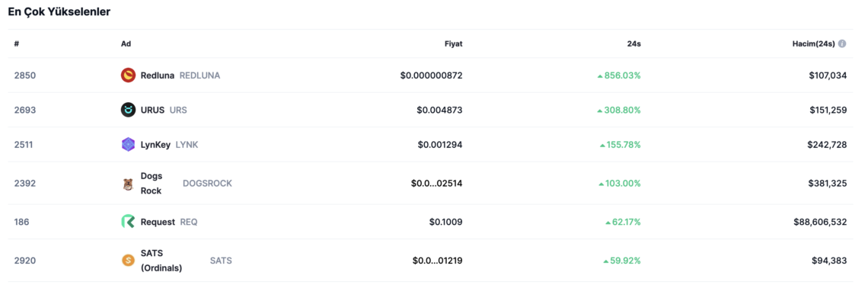Sort by the Hacim(24s) column header

[x=813, y=43]
